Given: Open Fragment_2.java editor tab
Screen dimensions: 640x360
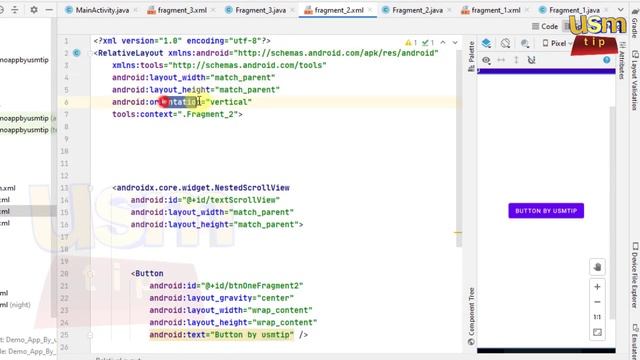Looking at the screenshot, I should 417,10.
